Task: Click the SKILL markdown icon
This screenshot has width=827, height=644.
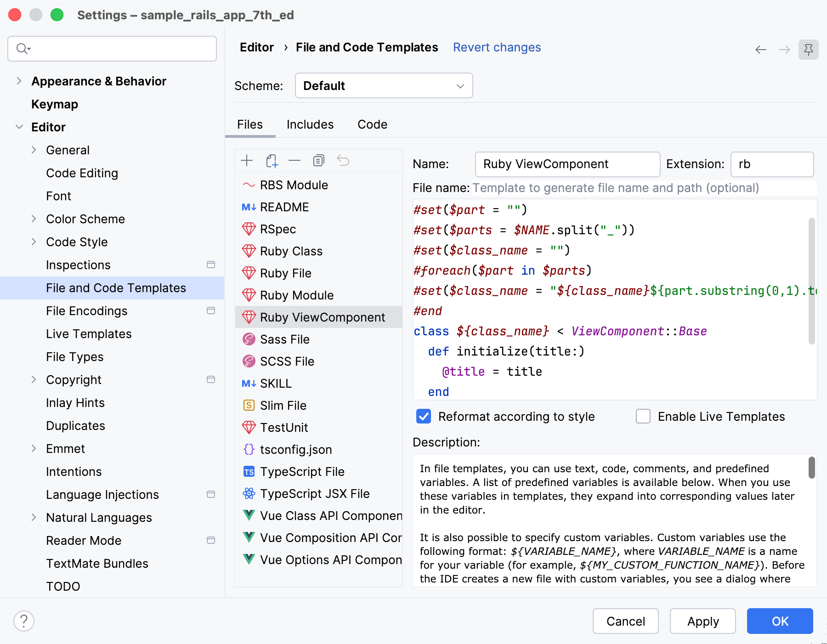Action: (249, 384)
